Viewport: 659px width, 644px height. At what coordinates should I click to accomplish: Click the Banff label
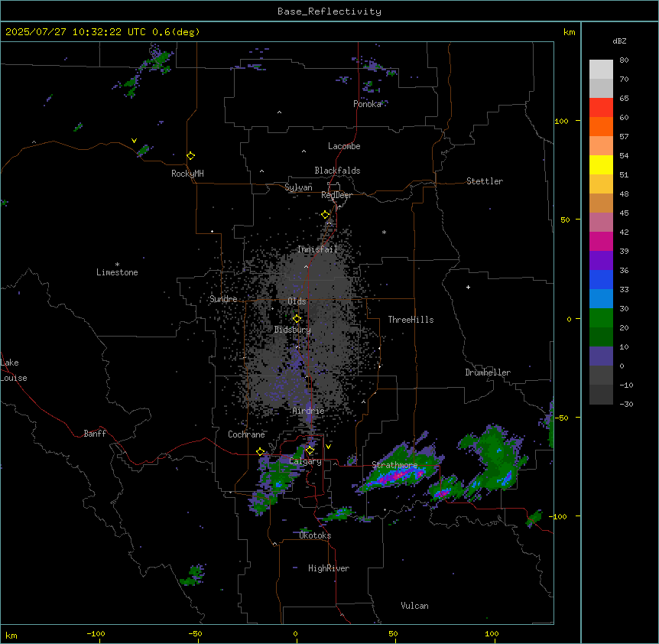click(x=95, y=434)
